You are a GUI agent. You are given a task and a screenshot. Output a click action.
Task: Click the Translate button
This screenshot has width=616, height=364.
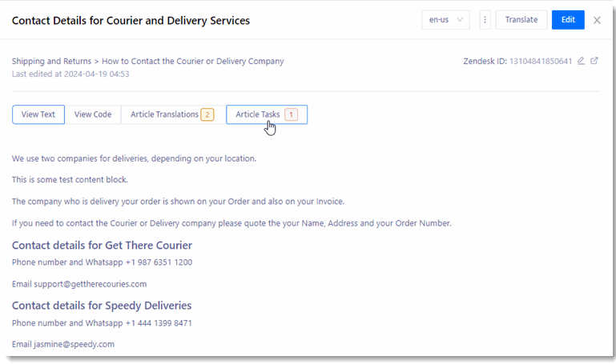(x=521, y=20)
